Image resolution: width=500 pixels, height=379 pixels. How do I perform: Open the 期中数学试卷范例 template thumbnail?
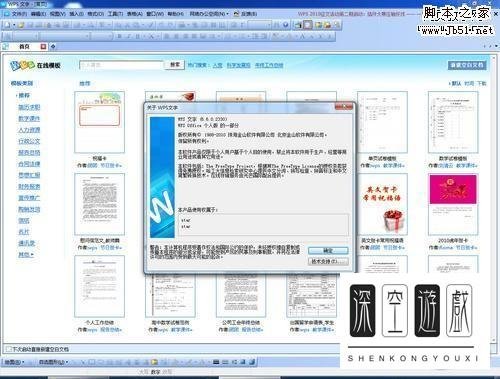pos(170,296)
